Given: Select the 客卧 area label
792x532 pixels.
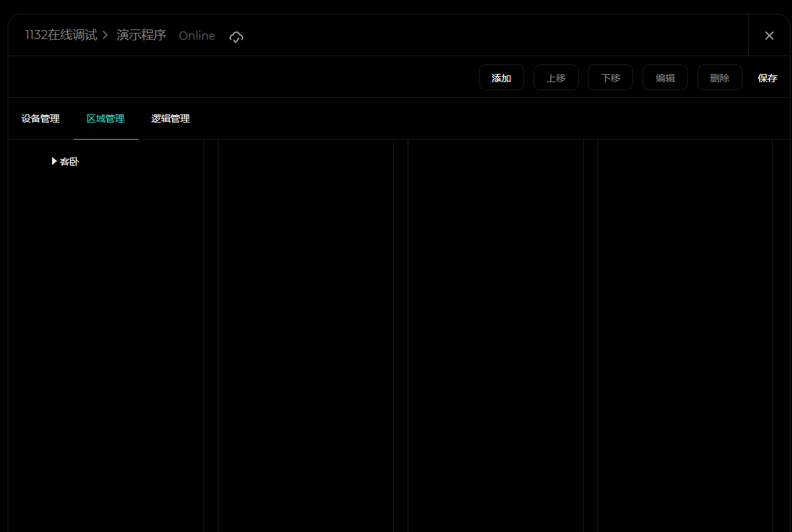Looking at the screenshot, I should [69, 162].
